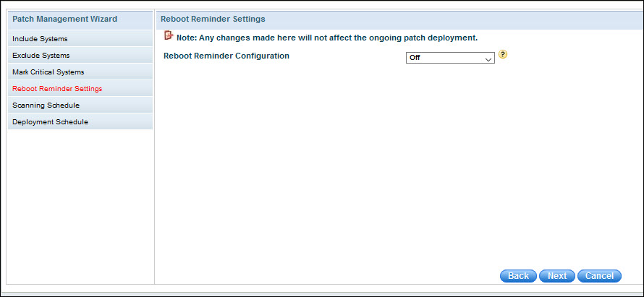
Task: Click the "Off" text in the combo box
Action: pyautogui.click(x=415, y=59)
